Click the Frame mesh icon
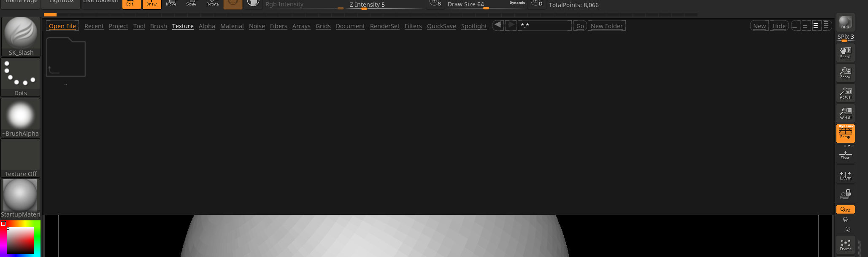The image size is (868, 257). click(x=845, y=245)
